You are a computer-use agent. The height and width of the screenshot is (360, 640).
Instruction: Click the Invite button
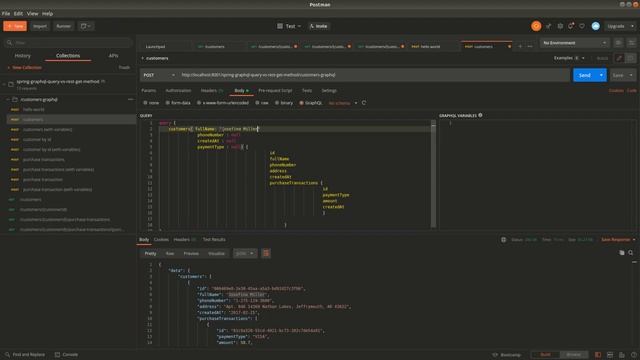pyautogui.click(x=319, y=26)
